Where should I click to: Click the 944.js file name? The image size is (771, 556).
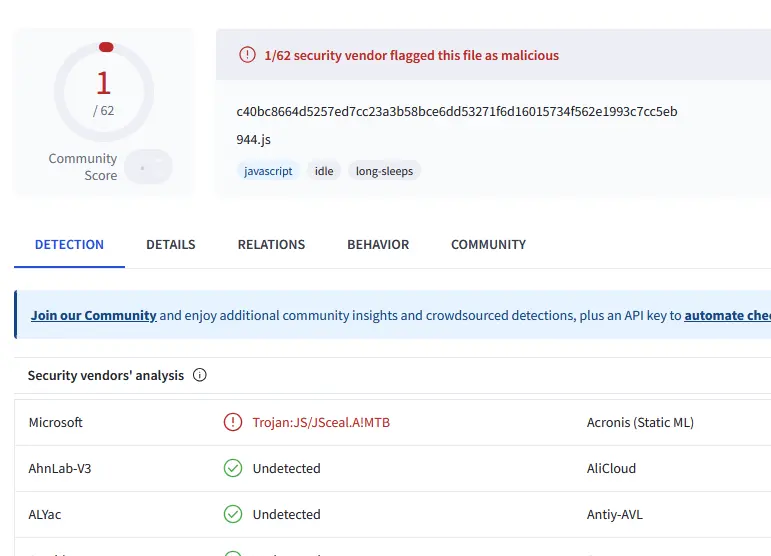click(253, 140)
